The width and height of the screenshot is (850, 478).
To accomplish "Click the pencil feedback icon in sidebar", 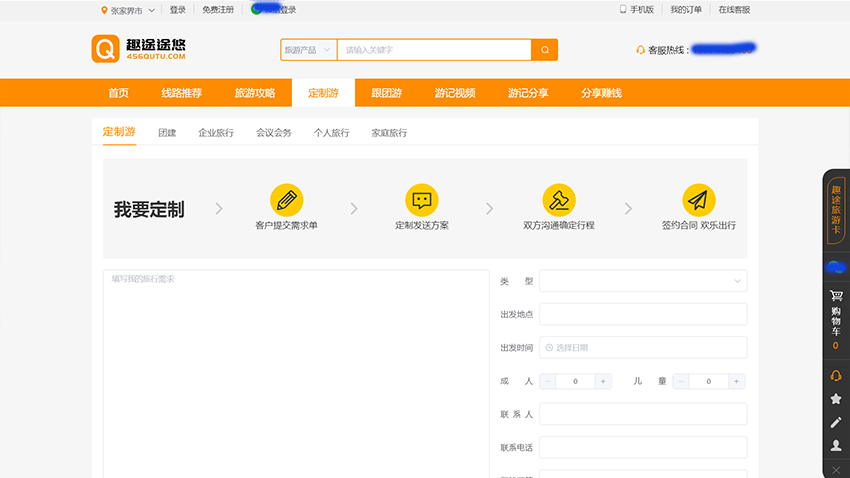I will click(835, 422).
